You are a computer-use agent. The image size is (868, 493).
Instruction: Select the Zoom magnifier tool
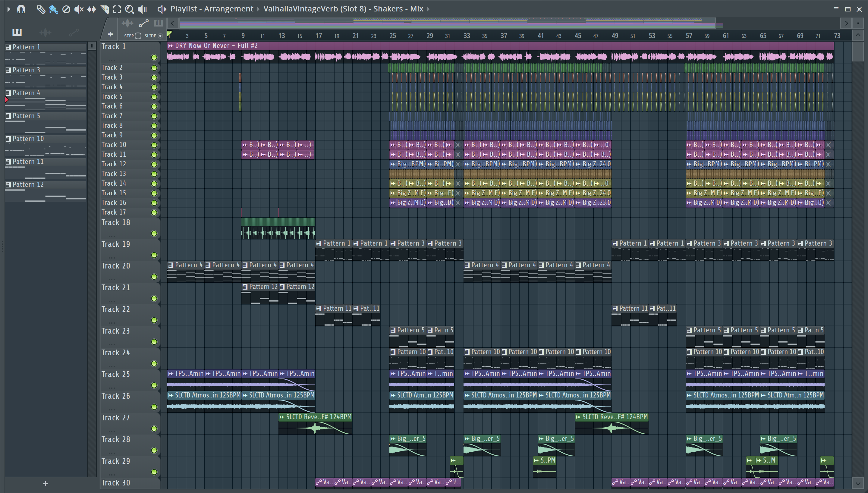point(129,9)
